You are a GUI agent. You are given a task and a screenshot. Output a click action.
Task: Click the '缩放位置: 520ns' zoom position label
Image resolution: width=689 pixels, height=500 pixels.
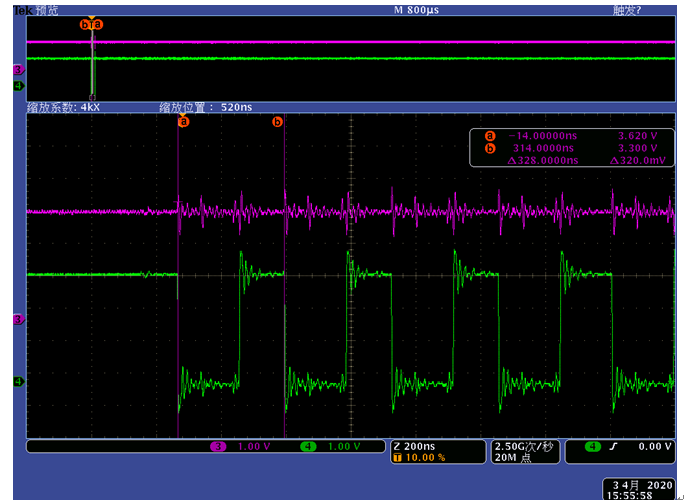coord(206,107)
